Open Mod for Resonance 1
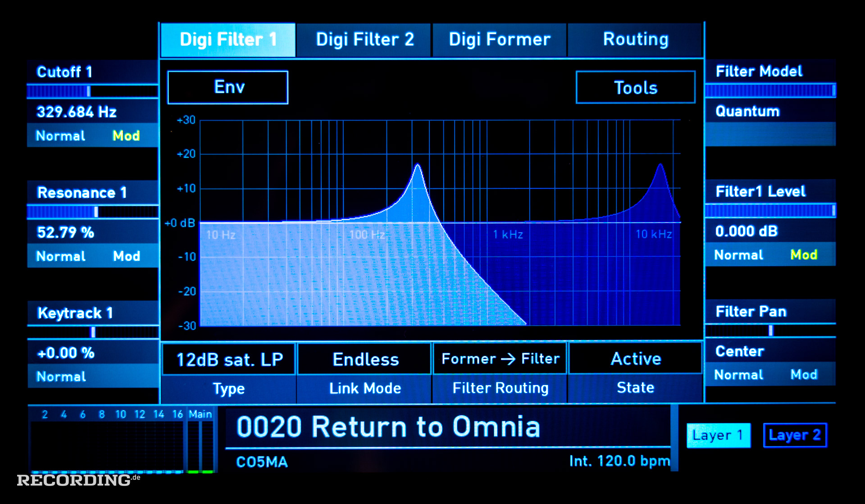The height and width of the screenshot is (504, 865). point(127,256)
